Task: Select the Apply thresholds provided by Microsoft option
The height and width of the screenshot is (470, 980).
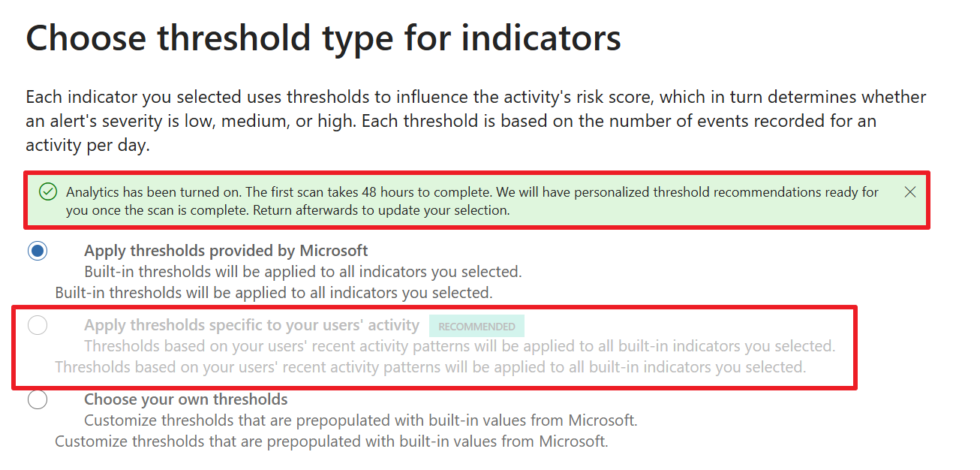Action: [38, 251]
